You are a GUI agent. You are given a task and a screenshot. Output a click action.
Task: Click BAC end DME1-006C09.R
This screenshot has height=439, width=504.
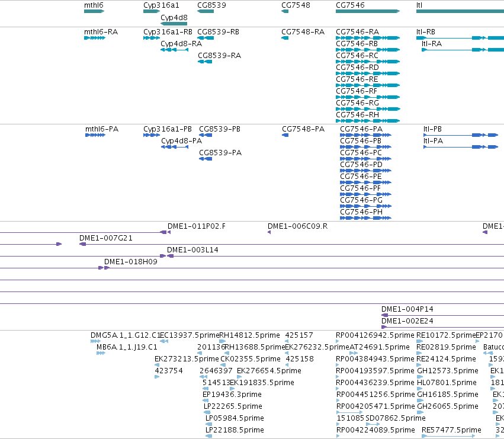tap(269, 232)
